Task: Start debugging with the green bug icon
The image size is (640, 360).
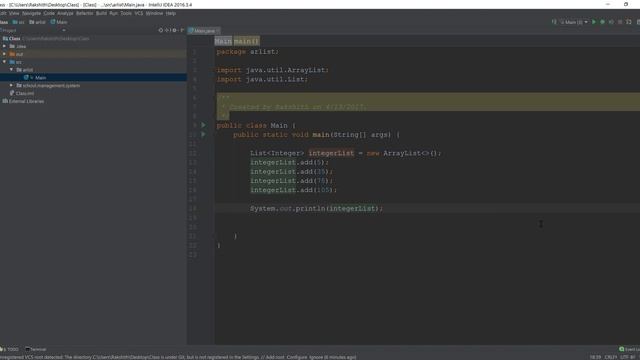Action: [602, 22]
